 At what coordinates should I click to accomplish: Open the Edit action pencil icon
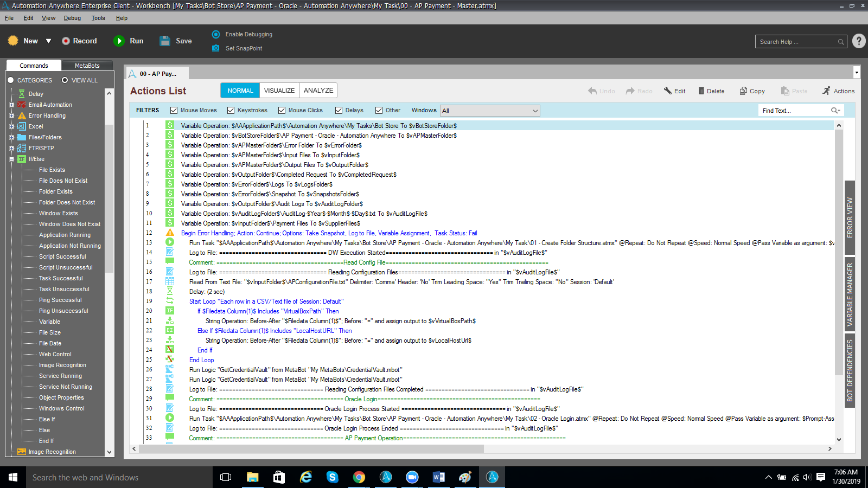click(668, 91)
